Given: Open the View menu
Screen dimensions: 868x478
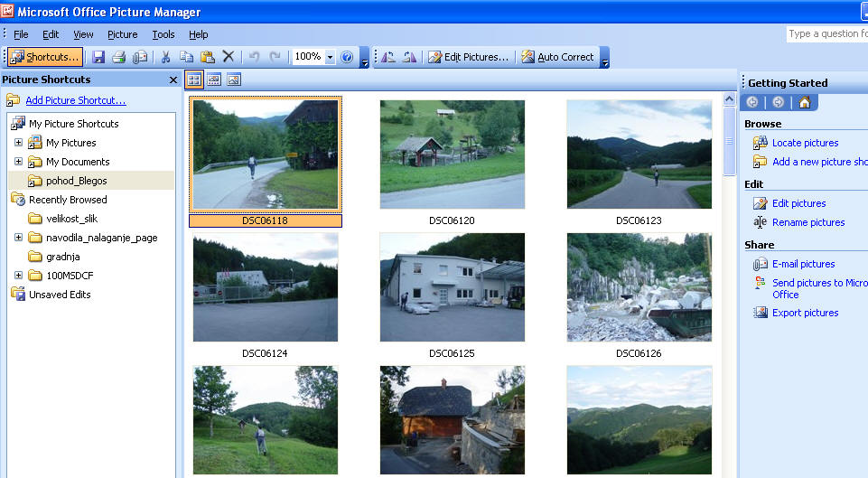Looking at the screenshot, I should point(83,34).
